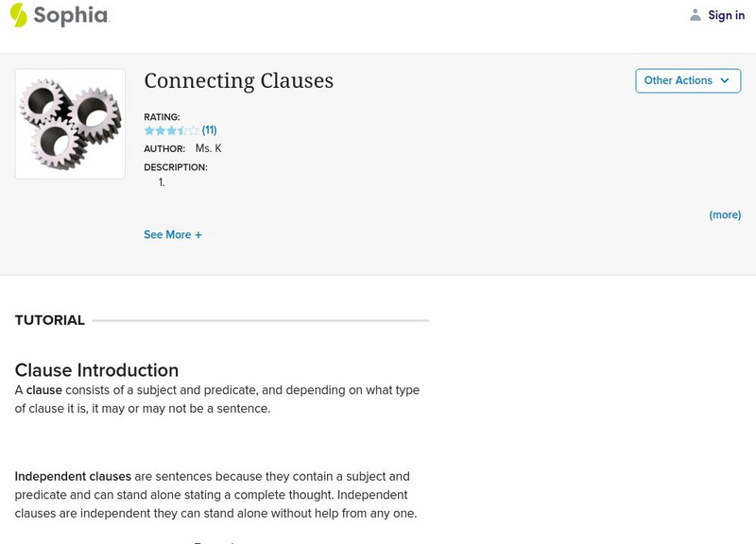756x544 pixels.
Task: Click the user profile icon beside Sign in
Action: pyautogui.click(x=696, y=15)
